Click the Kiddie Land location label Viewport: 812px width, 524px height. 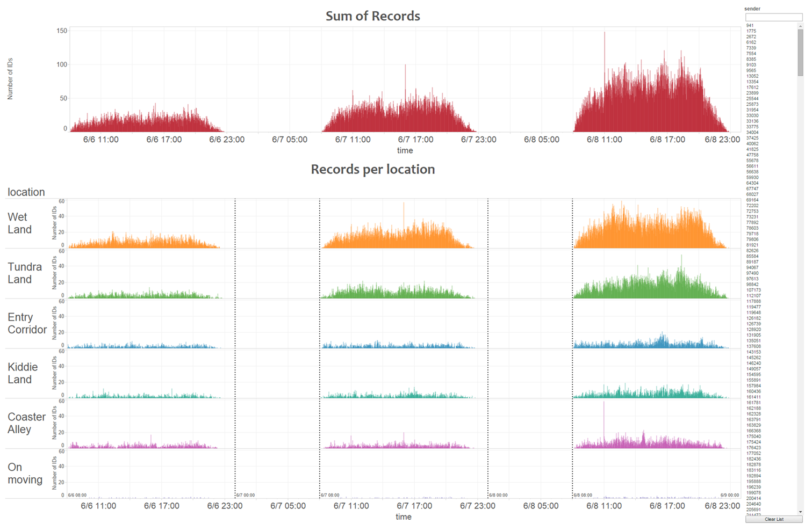[x=23, y=373]
